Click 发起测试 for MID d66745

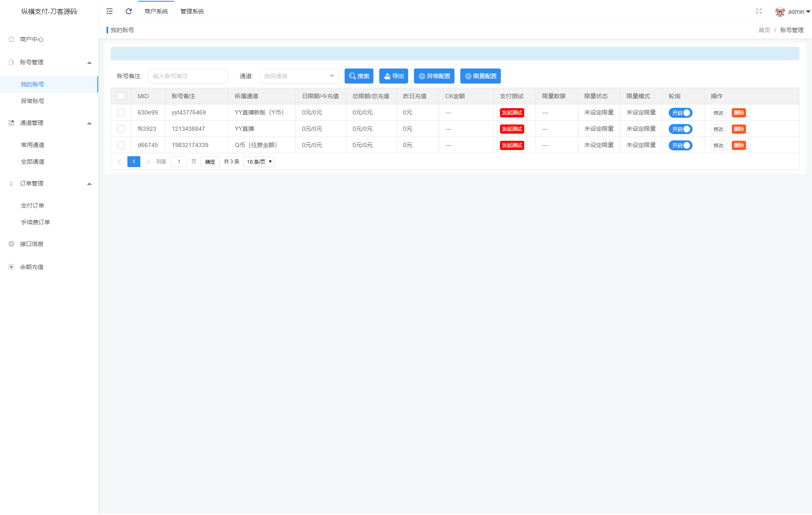click(x=512, y=145)
